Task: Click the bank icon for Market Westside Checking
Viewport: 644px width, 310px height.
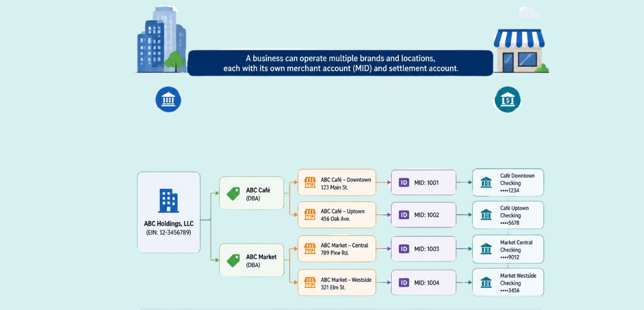Action: coord(486,283)
